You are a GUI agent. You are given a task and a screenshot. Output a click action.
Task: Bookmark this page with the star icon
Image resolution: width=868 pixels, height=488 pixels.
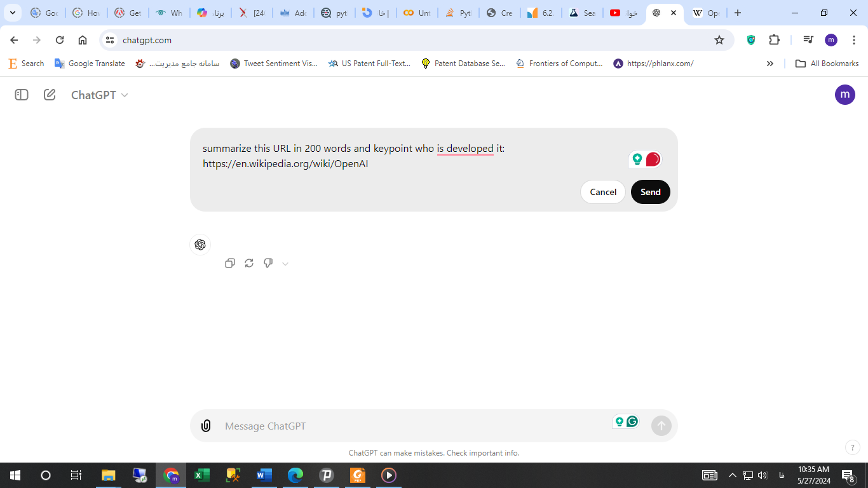point(719,40)
